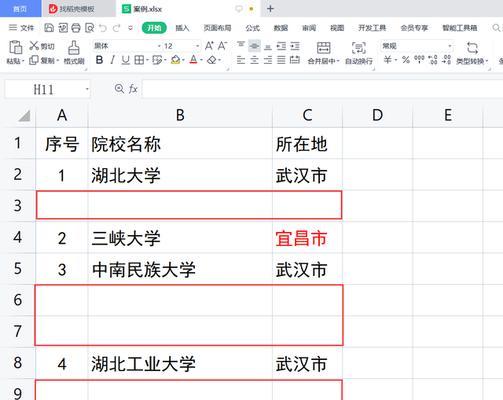
Task: Click the fill color paint bucket swatch
Action: pos(176,60)
